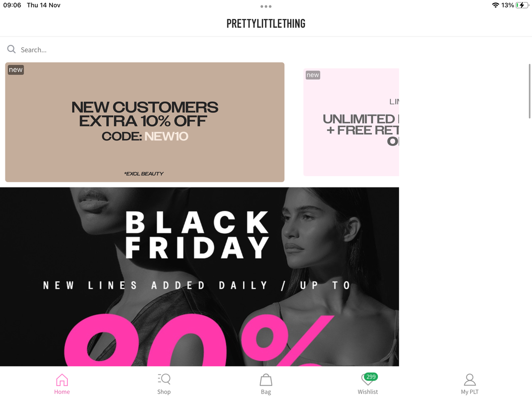Click the PRETTYLITTLETHING logo header
The image size is (532, 399).
266,23
